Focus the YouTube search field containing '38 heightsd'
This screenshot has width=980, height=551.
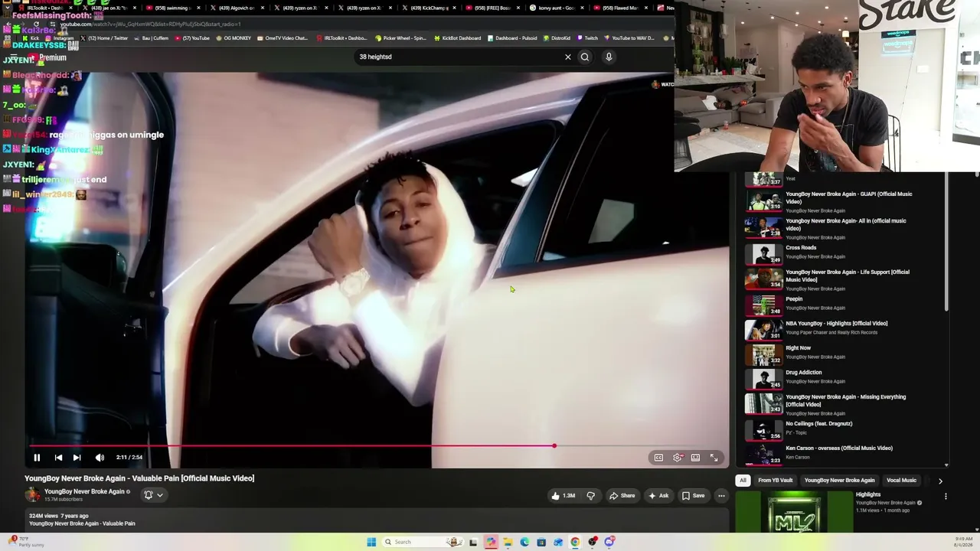pyautogui.click(x=458, y=57)
